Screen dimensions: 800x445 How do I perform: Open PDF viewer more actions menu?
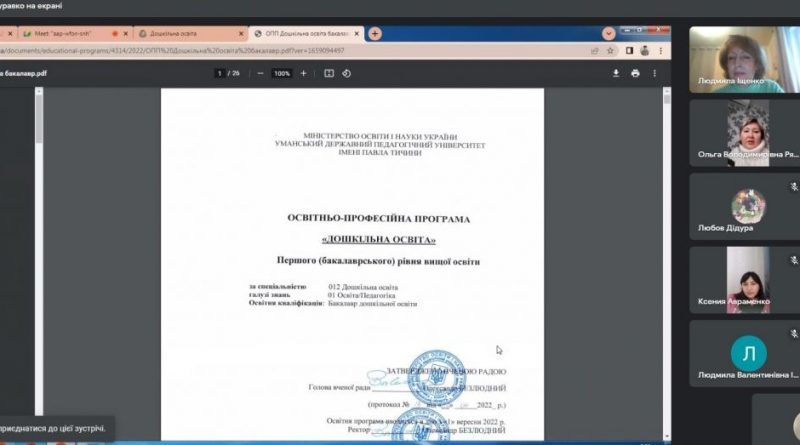(x=655, y=73)
